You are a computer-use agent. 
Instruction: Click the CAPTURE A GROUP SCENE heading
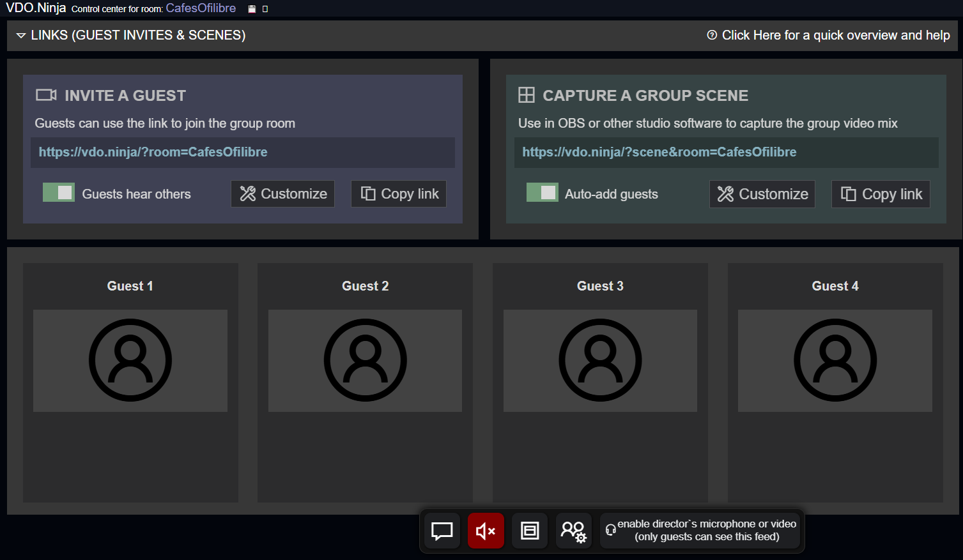click(x=645, y=96)
